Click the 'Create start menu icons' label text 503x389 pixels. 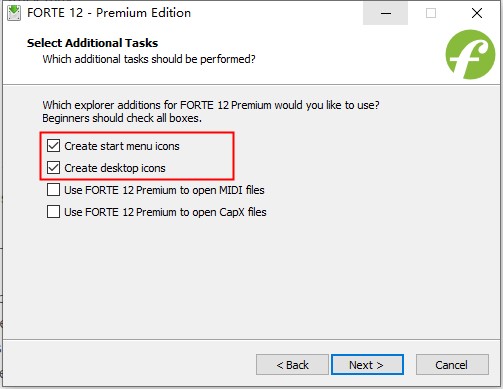[122, 146]
